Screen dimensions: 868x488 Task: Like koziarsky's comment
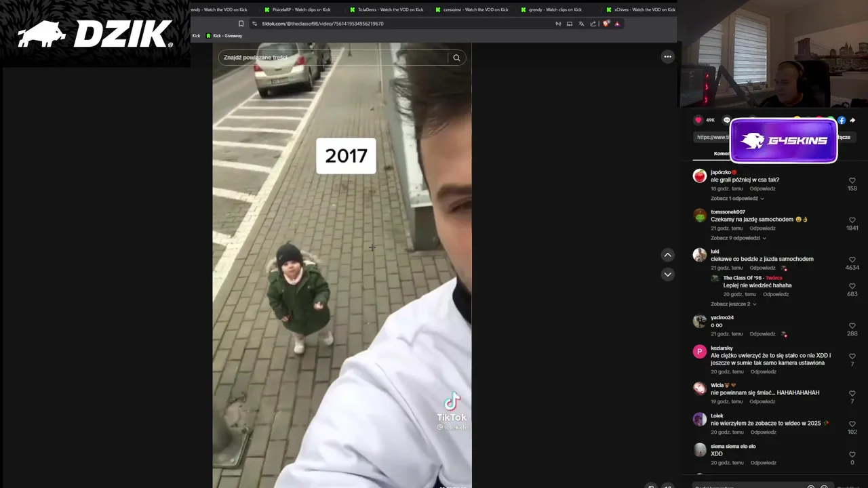pos(852,357)
